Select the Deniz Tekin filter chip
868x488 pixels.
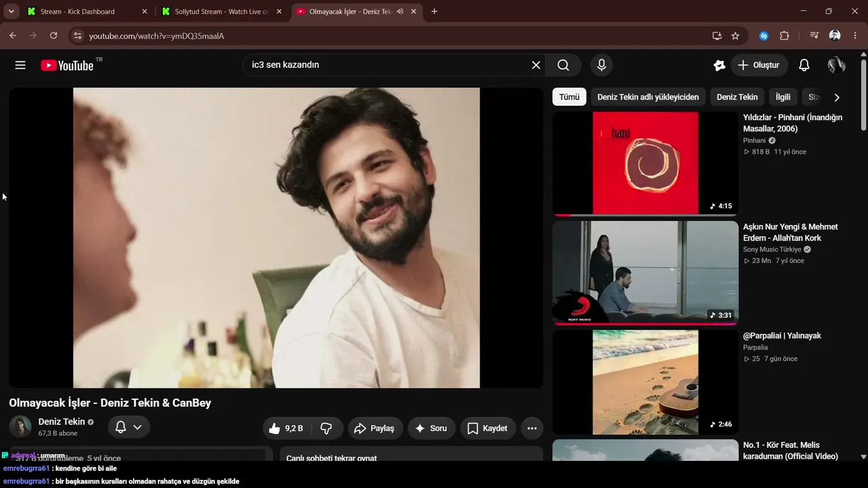[x=737, y=97]
